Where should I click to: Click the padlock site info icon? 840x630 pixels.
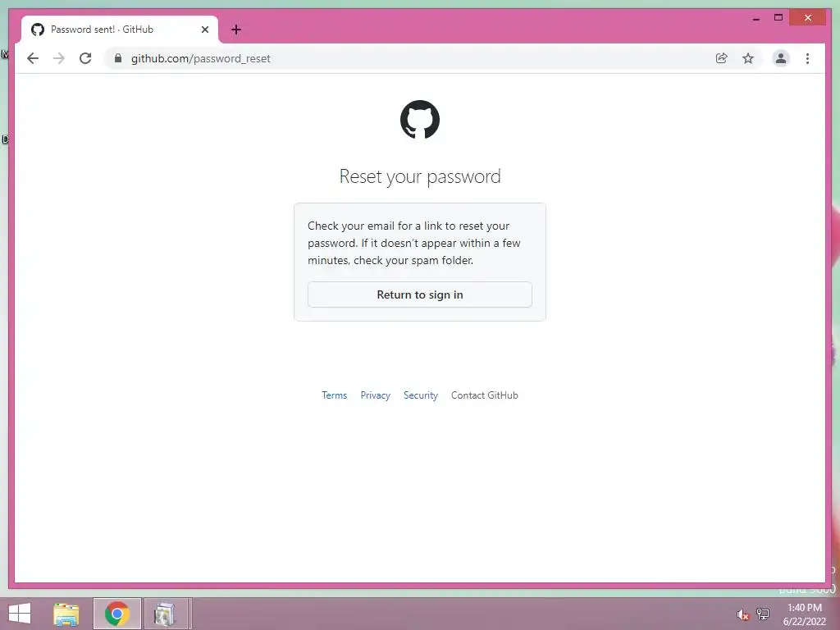(118, 58)
